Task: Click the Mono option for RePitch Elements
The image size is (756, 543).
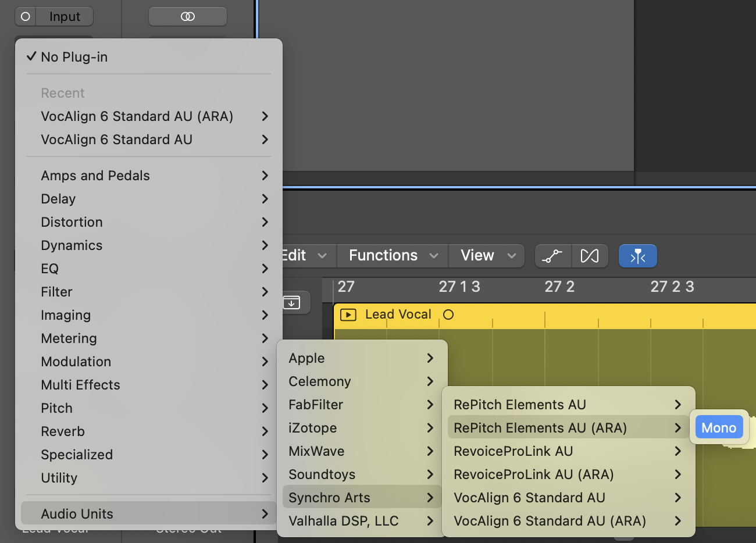Action: pyautogui.click(x=719, y=428)
